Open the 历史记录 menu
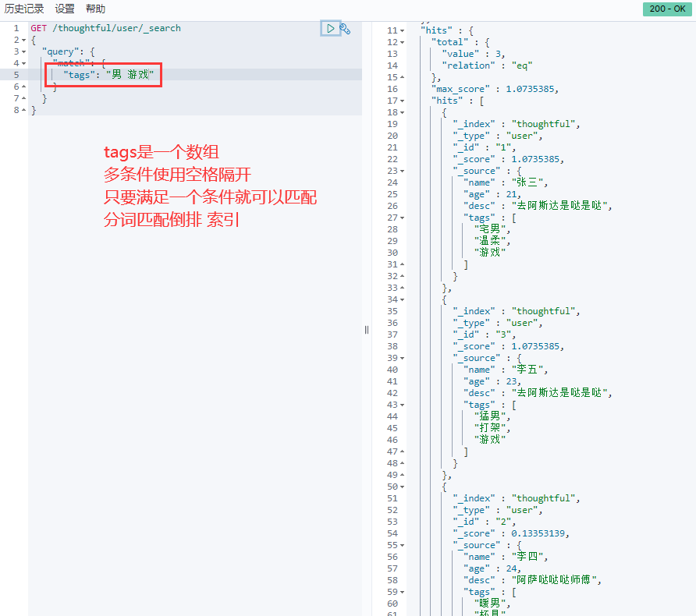 tap(24, 9)
